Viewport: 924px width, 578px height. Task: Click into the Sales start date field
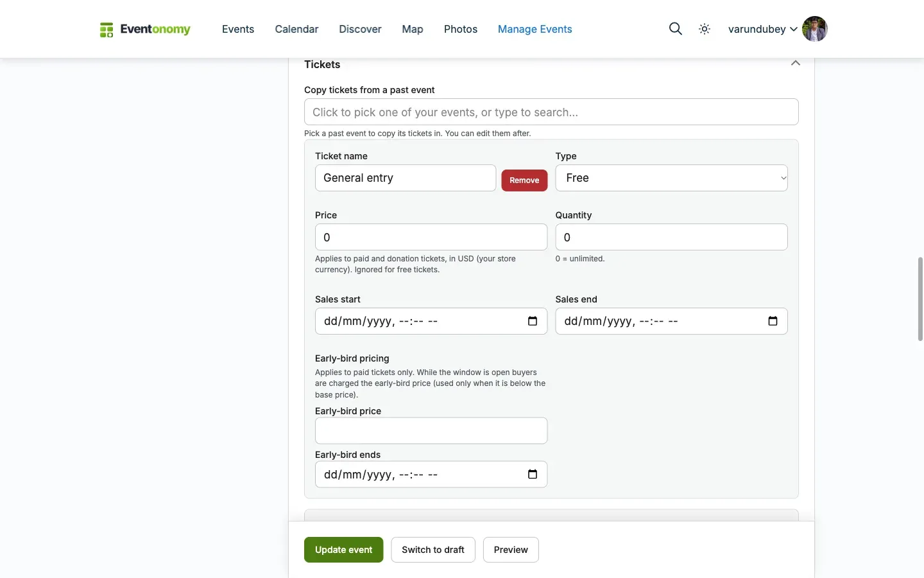tap(431, 321)
